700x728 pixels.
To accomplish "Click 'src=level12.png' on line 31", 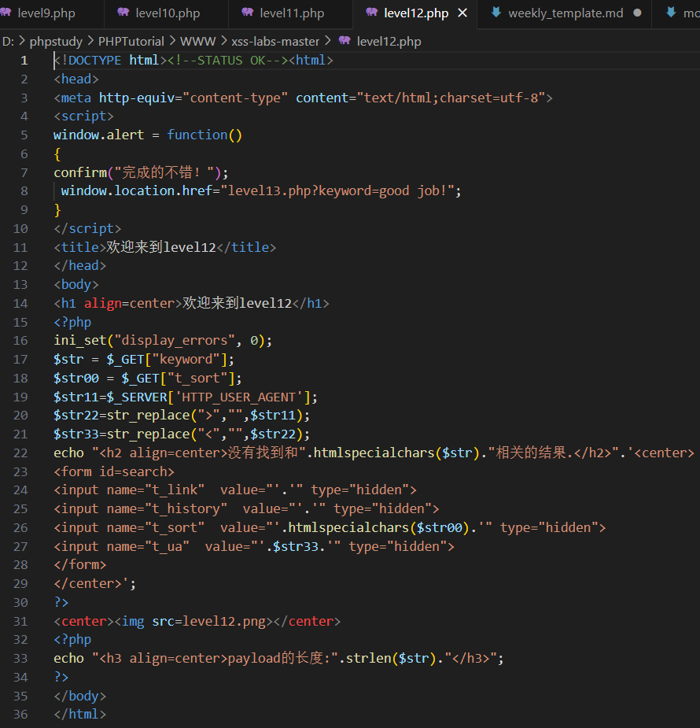I will coord(208,621).
